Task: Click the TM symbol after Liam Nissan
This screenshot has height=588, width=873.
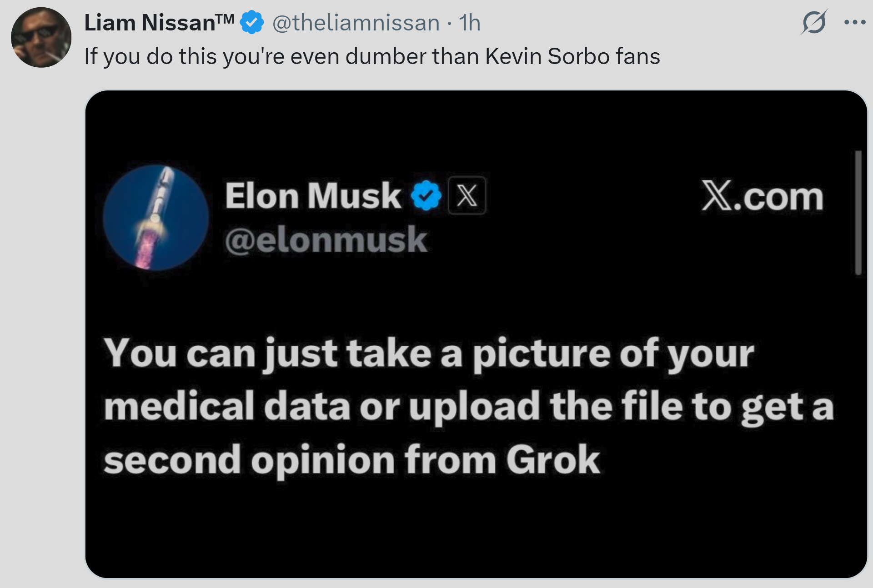Action: point(225,19)
